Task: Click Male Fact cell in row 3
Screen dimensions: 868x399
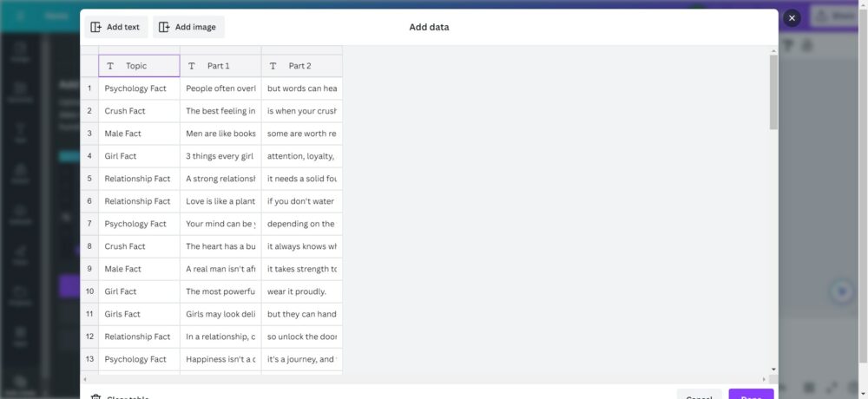Action: pyautogui.click(x=139, y=134)
